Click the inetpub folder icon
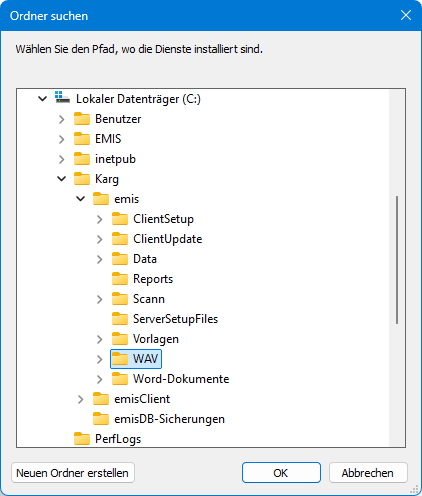Image resolution: width=422 pixels, height=496 pixels. [82, 159]
